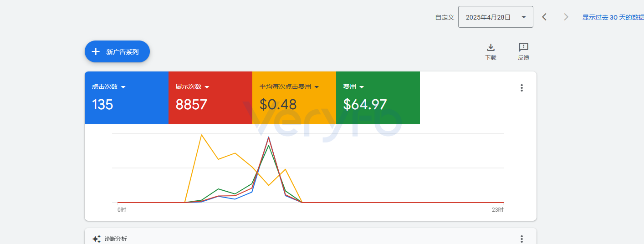Open the 诊断分析 card three-dot menu
Image resolution: width=644 pixels, height=244 pixels.
point(521,239)
